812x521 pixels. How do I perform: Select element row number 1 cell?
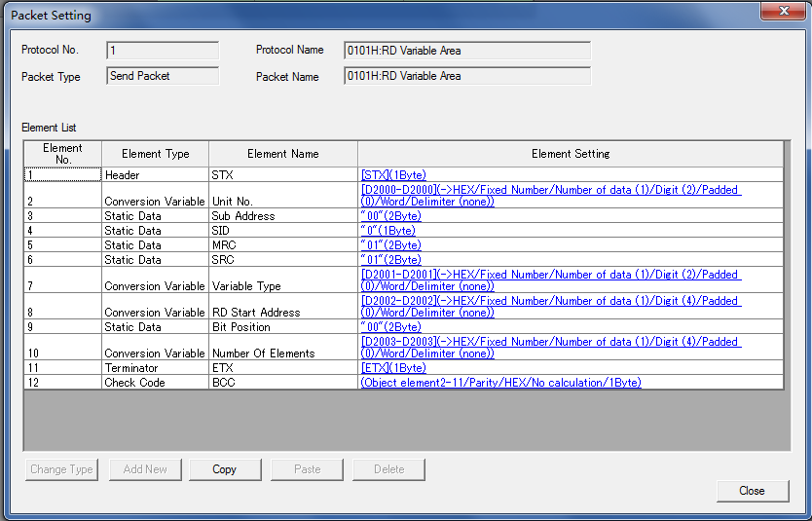coord(62,175)
